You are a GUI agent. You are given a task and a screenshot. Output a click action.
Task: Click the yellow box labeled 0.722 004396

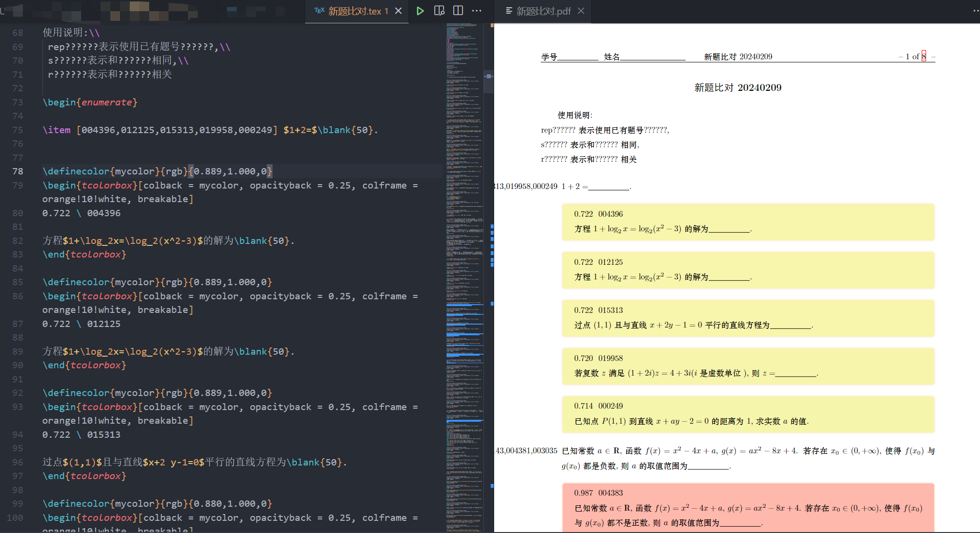click(748, 222)
